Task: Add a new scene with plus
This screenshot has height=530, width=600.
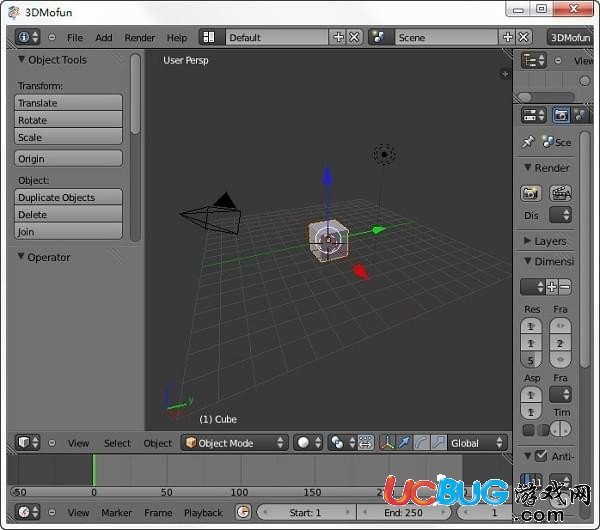Action: click(x=508, y=37)
